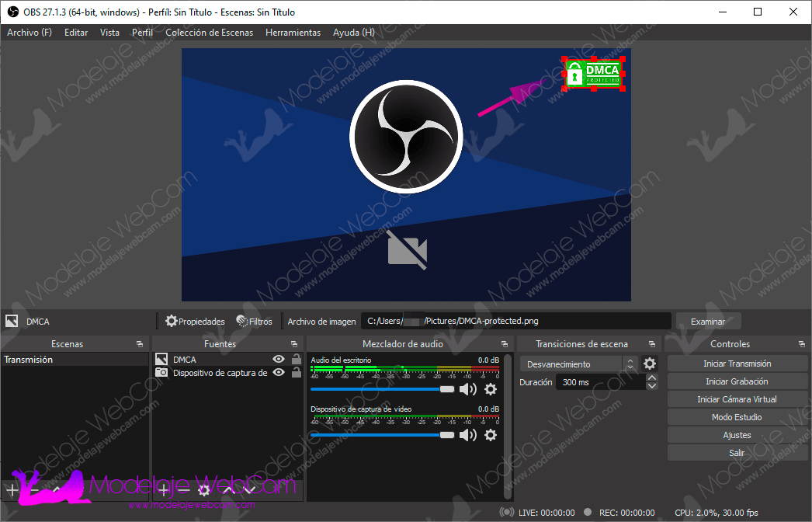
Task: Expand the Desvanecimiento transition dropdown
Action: point(630,364)
